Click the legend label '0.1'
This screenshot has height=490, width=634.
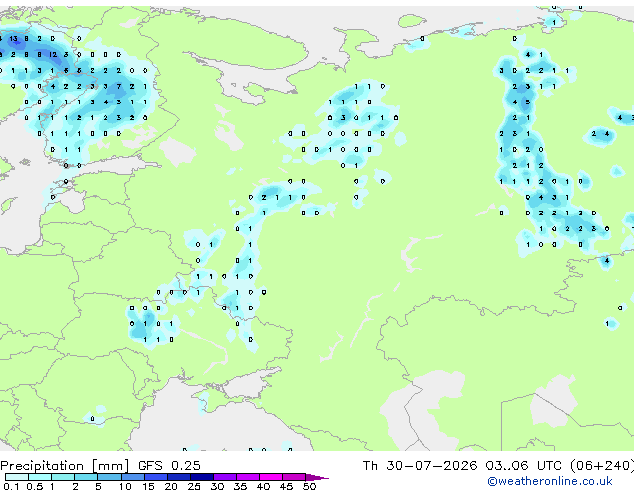pyautogui.click(x=11, y=486)
